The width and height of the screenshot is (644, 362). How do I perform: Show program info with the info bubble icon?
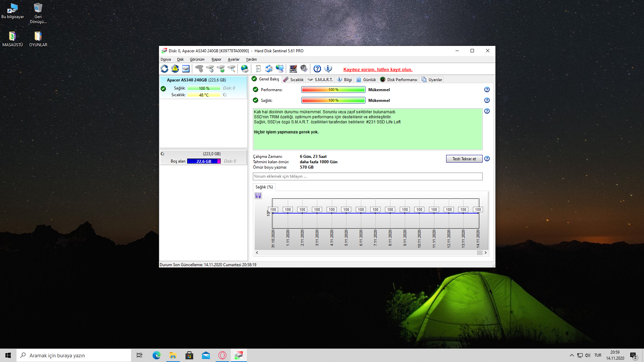pos(328,69)
